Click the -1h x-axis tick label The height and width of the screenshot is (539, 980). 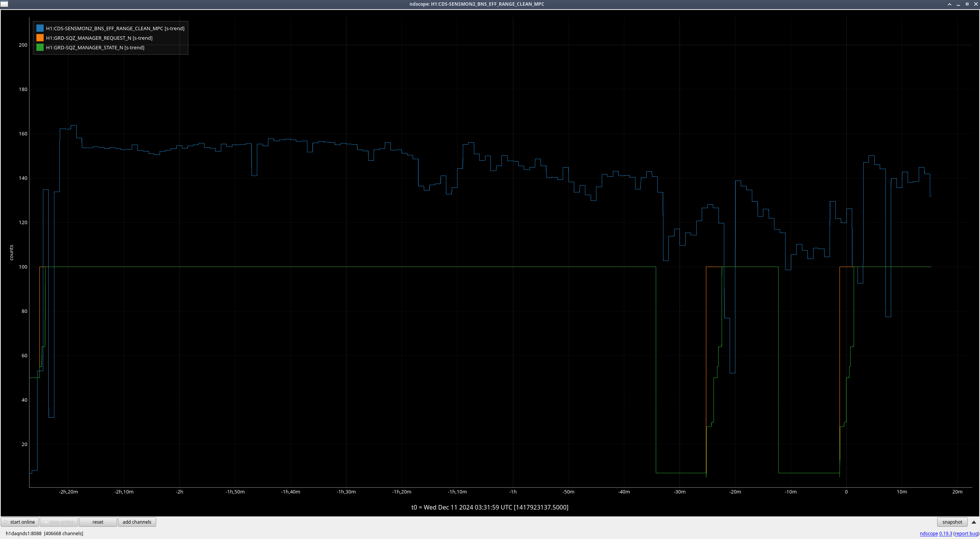click(x=513, y=492)
